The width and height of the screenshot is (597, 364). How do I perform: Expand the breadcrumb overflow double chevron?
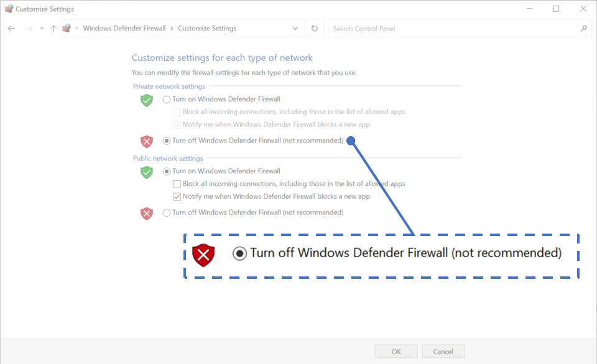76,29
